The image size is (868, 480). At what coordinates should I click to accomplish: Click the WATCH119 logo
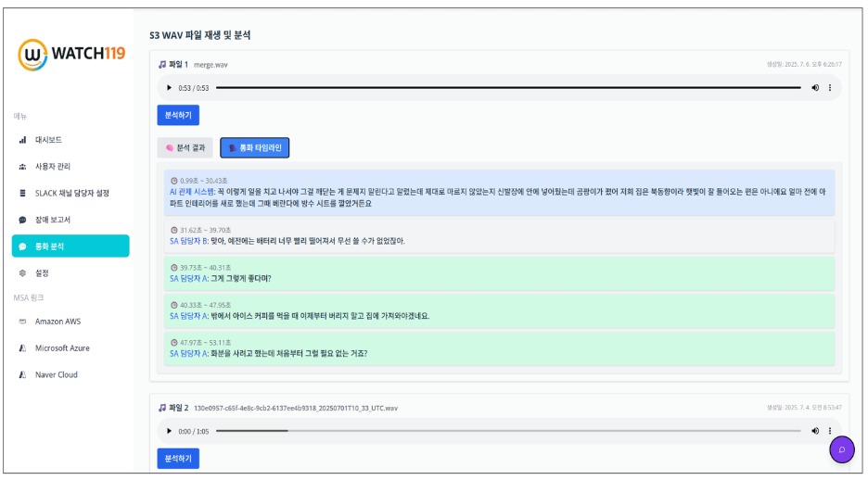[70, 55]
